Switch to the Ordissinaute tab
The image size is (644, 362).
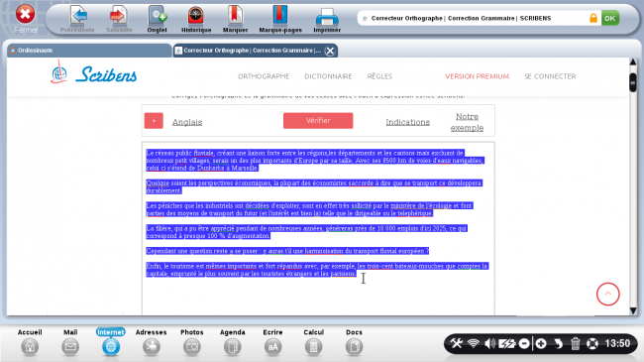[x=89, y=51]
